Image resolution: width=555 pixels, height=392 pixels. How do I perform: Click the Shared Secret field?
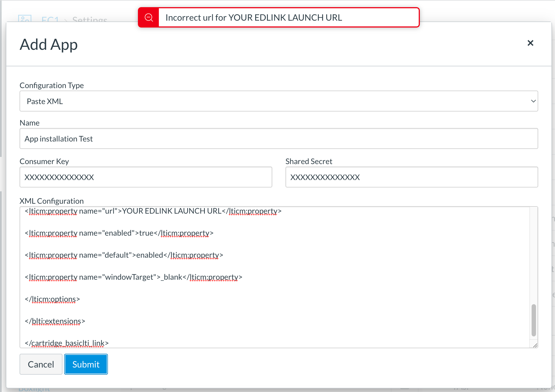(x=412, y=177)
